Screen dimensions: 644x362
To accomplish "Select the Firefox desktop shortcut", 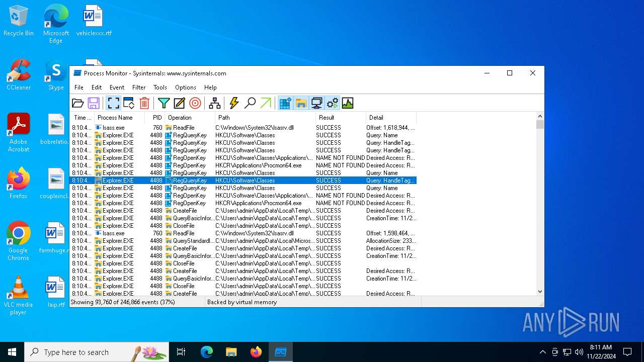I will 19,184.
